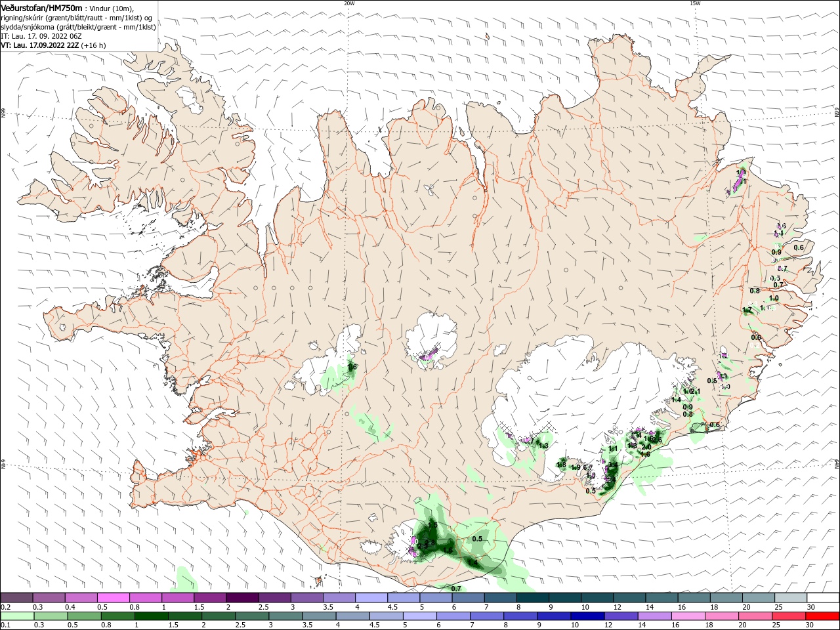Pick the bottom-row light pink swatch at 16
Image resolution: width=840 pixels, height=630 pixels.
(x=688, y=616)
